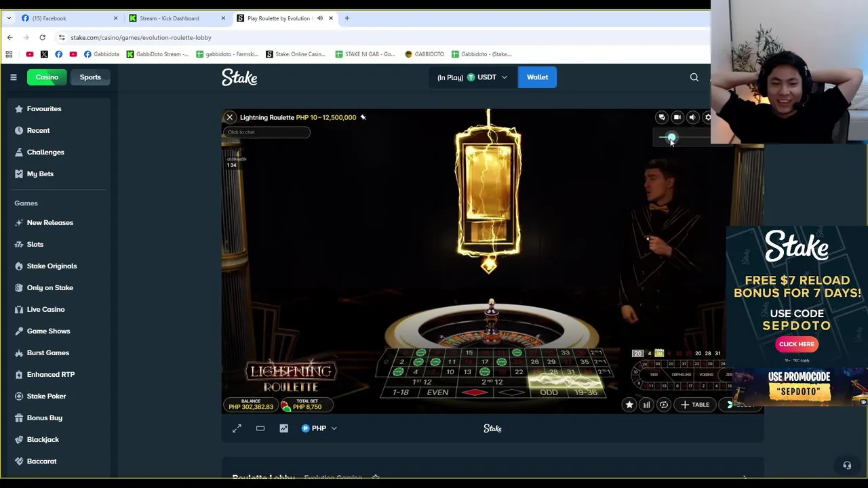
Task: Open the PHP currency dropdown
Action: coord(319,428)
